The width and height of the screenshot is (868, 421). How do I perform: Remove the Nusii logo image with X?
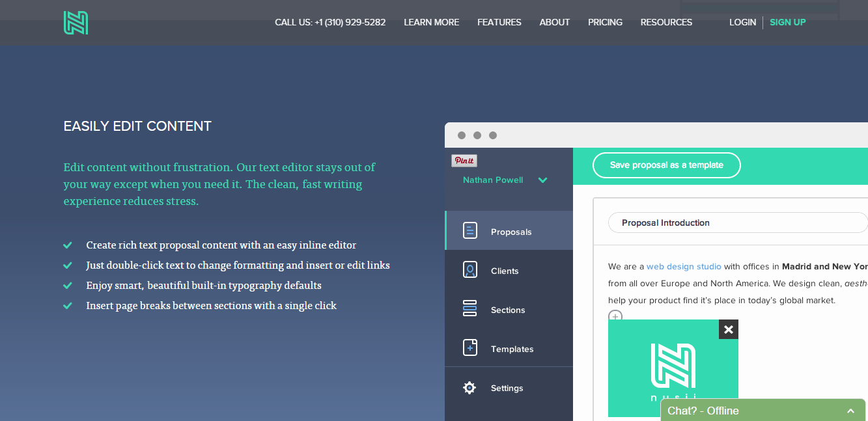(729, 329)
